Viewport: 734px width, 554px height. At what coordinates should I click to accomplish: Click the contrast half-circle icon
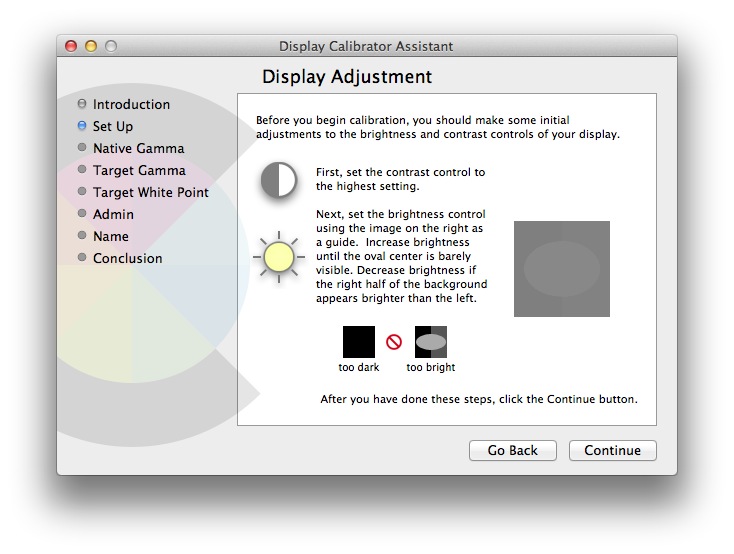pos(279,180)
